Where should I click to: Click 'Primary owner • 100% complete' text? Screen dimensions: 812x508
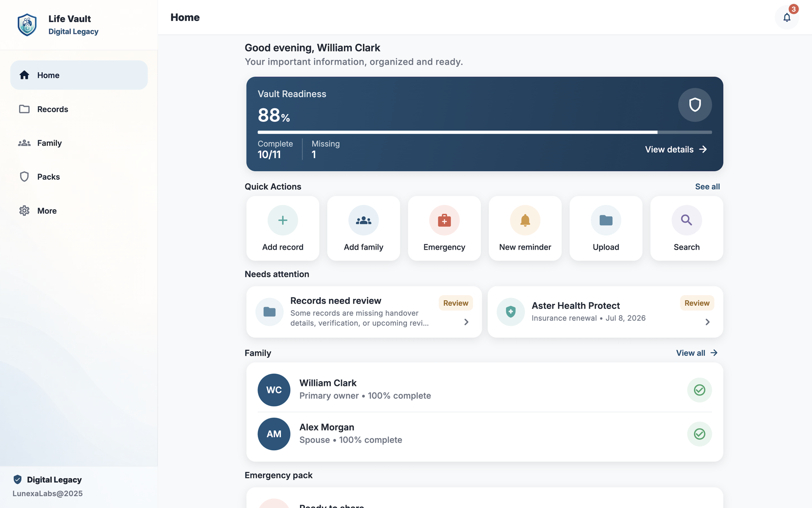365,396
